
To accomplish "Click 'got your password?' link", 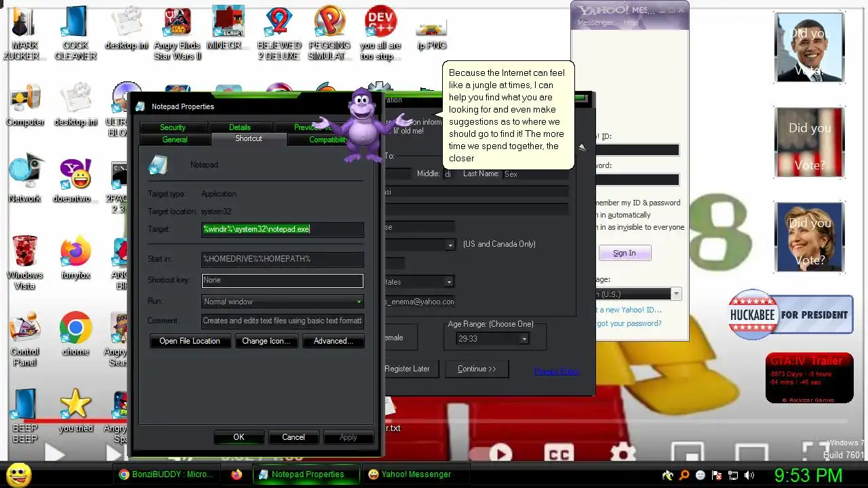I will point(629,323).
